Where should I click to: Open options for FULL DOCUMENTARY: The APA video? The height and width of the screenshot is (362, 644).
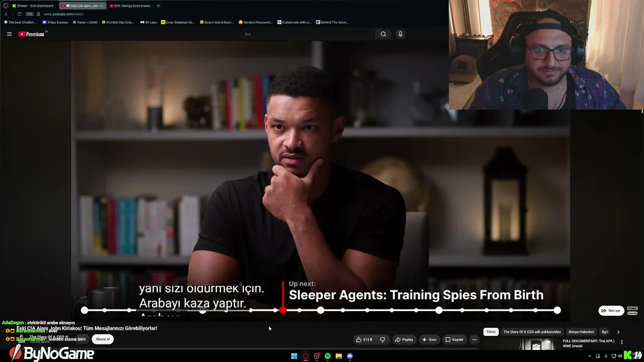pyautogui.click(x=622, y=342)
